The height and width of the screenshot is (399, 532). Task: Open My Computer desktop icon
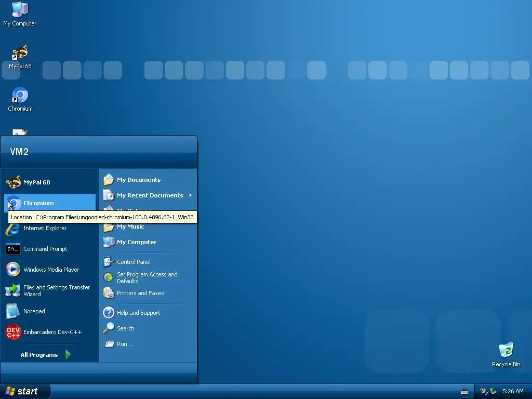click(20, 14)
